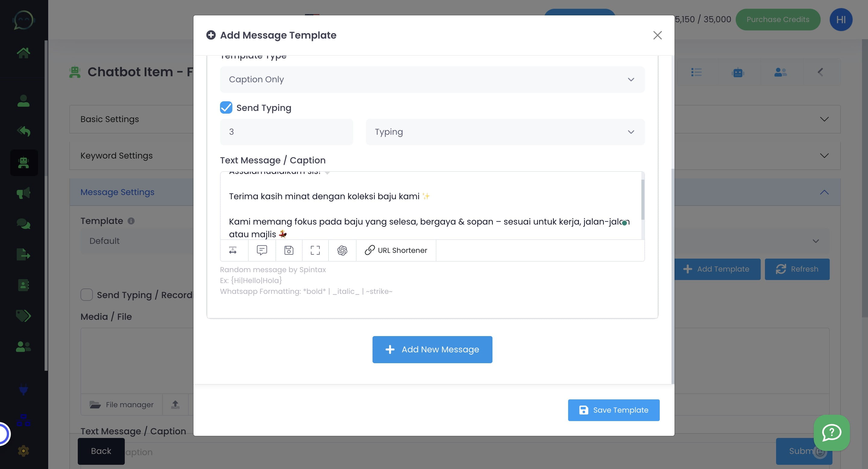Image resolution: width=868 pixels, height=469 pixels.
Task: Enable Send Typing / Recording below Template
Action: [86, 294]
